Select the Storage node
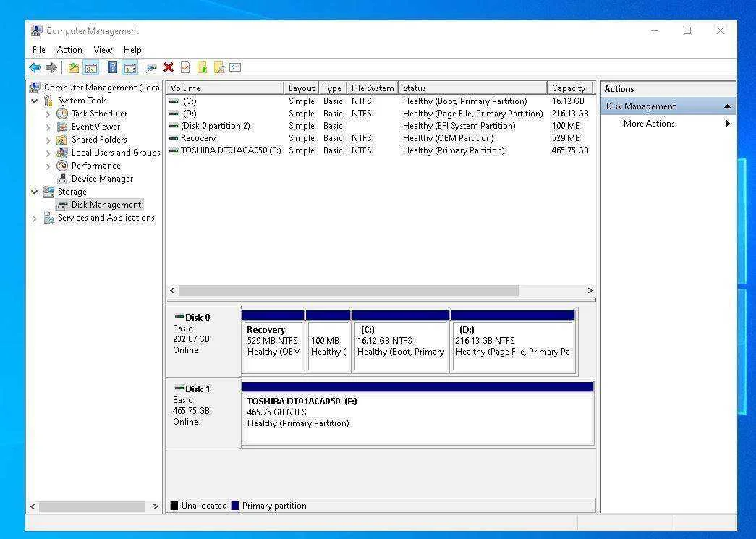 [x=72, y=192]
